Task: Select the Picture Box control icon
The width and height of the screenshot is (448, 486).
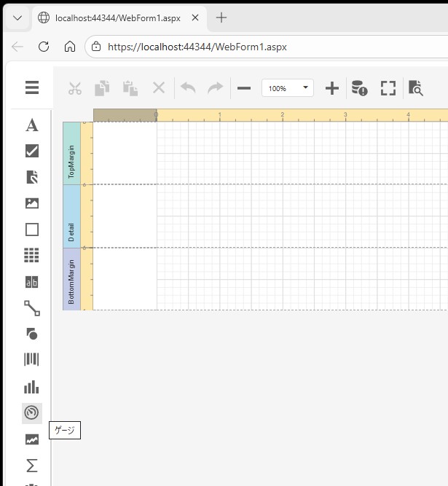Action: (x=31, y=203)
